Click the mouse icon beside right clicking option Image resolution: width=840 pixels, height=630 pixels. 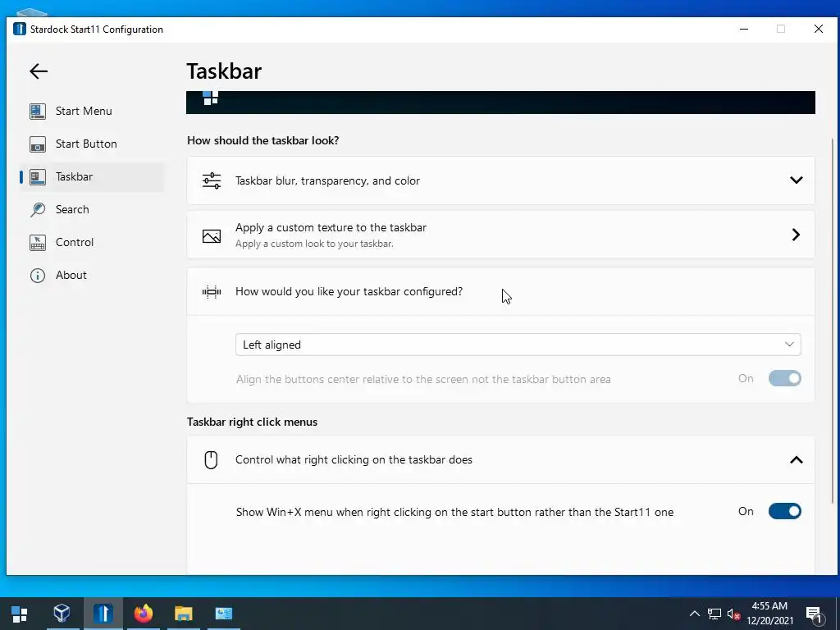211,459
